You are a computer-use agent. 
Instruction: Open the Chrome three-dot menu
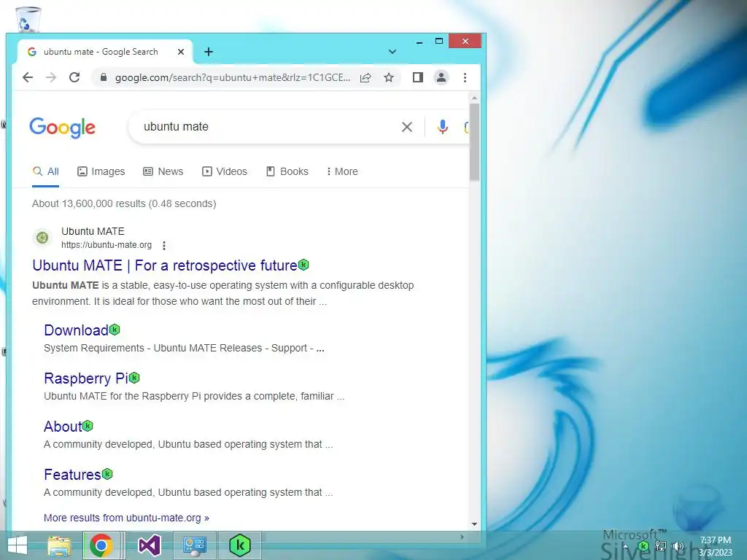(465, 77)
